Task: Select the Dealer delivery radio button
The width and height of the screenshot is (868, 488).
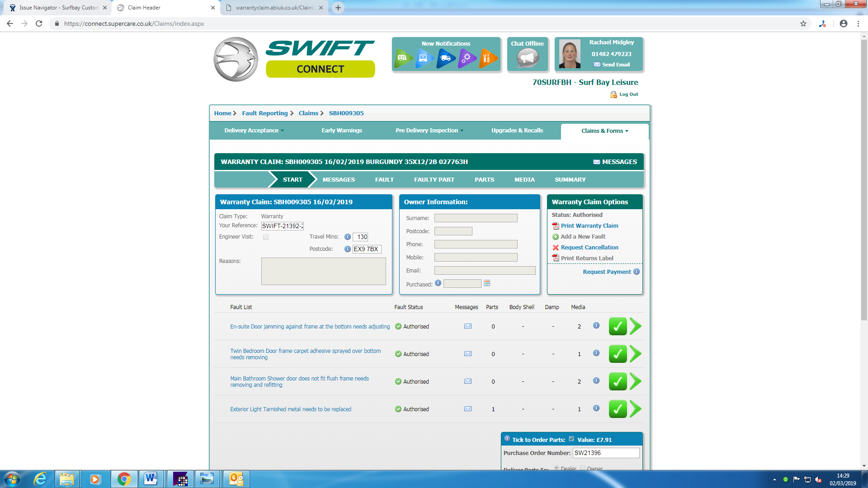Action: [x=557, y=468]
